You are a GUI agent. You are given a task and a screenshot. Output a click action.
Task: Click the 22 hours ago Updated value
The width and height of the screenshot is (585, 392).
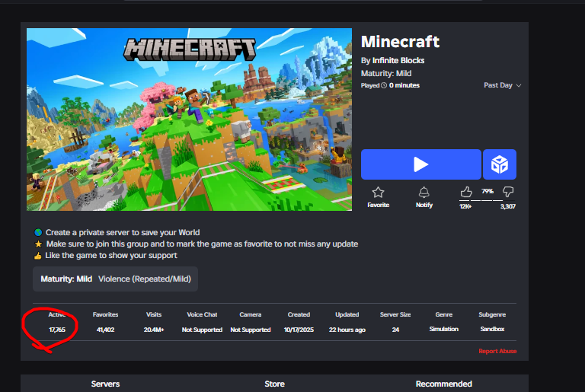(x=347, y=330)
